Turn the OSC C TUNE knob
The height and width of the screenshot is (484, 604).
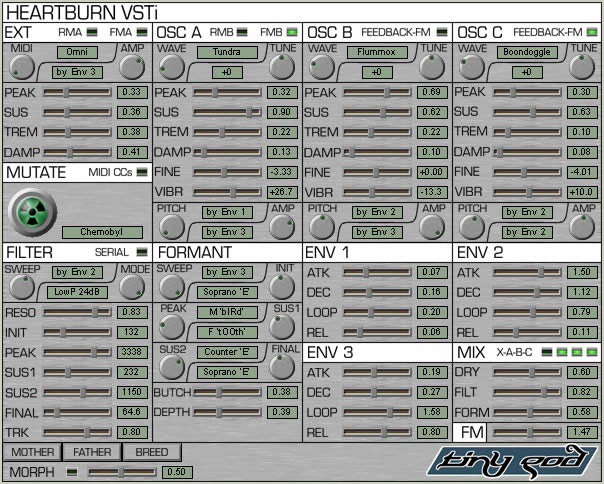[x=582, y=67]
